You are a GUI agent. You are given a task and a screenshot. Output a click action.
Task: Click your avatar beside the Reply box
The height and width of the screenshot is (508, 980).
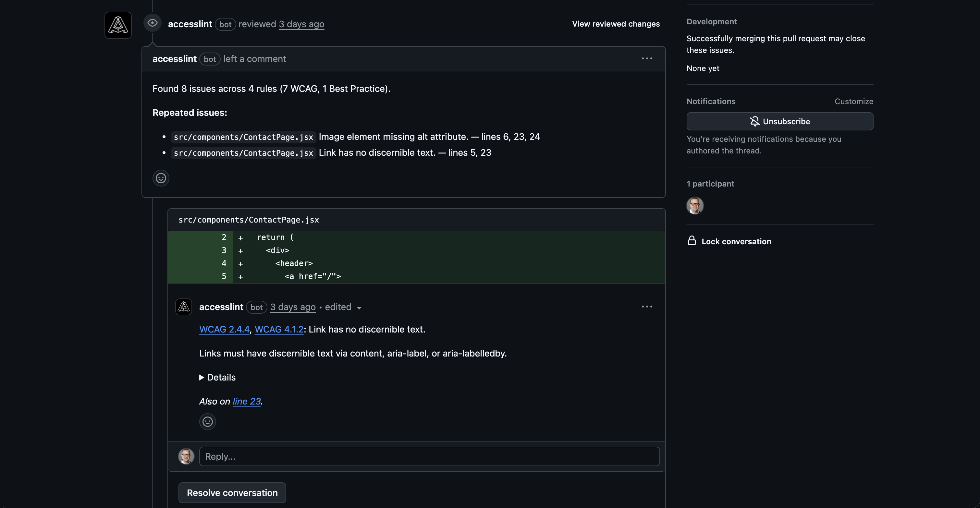point(186,456)
